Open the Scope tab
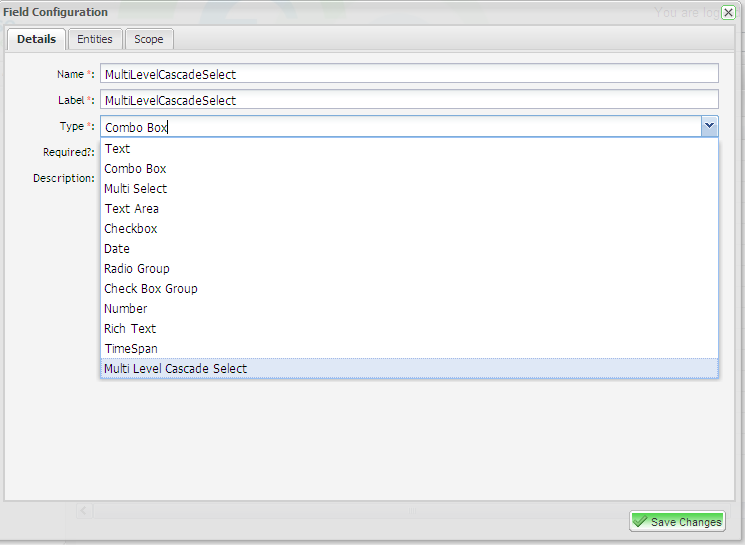The height and width of the screenshot is (545, 745). point(149,39)
